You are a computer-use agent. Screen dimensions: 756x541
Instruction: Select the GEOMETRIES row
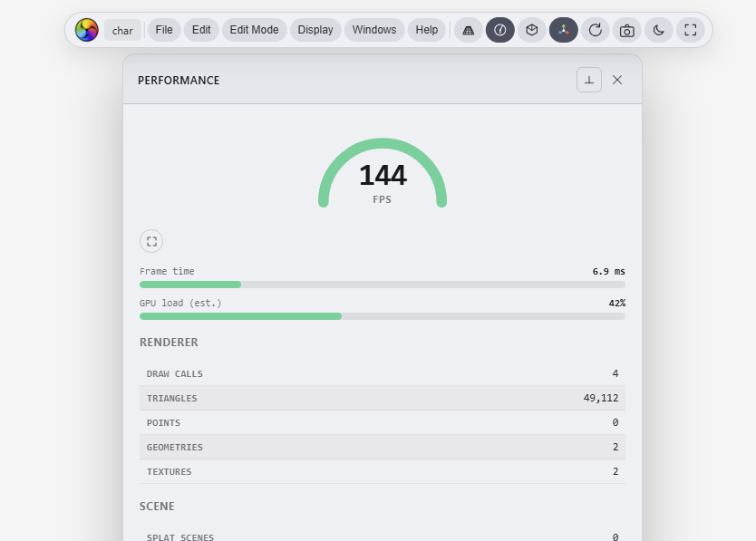coord(383,447)
